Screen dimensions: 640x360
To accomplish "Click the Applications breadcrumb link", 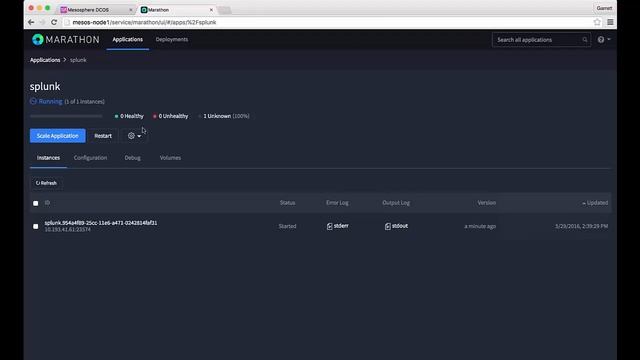I will pyautogui.click(x=45, y=60).
